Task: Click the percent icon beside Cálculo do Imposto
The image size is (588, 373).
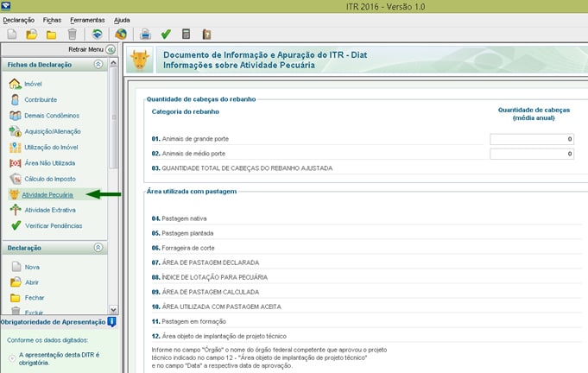Action: pyautogui.click(x=16, y=179)
